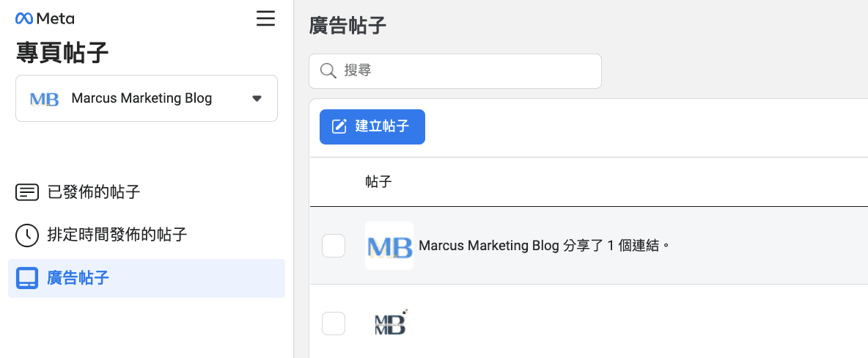Open the Marcus Marketing Blog page selector
The image size is (868, 358).
(x=147, y=98)
